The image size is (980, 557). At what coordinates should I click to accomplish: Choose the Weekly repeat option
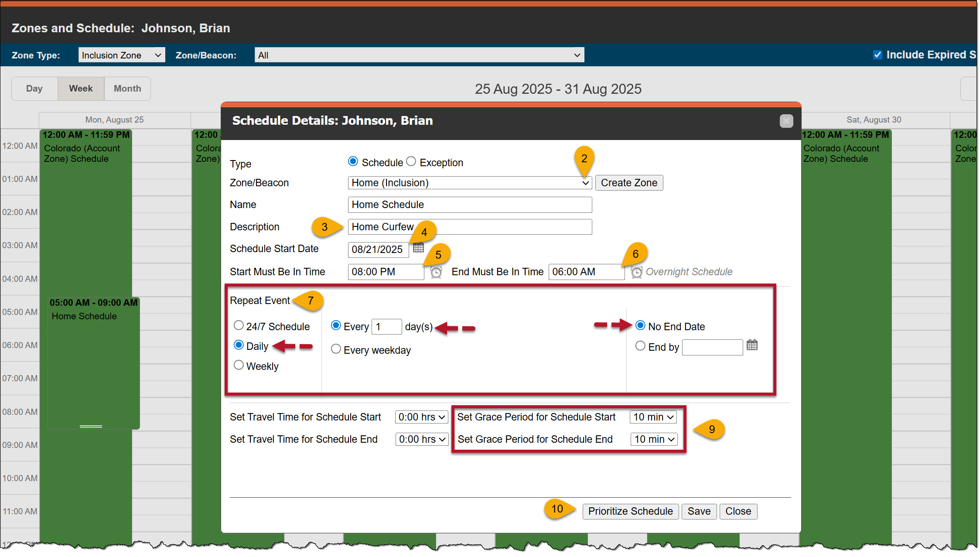[239, 365]
